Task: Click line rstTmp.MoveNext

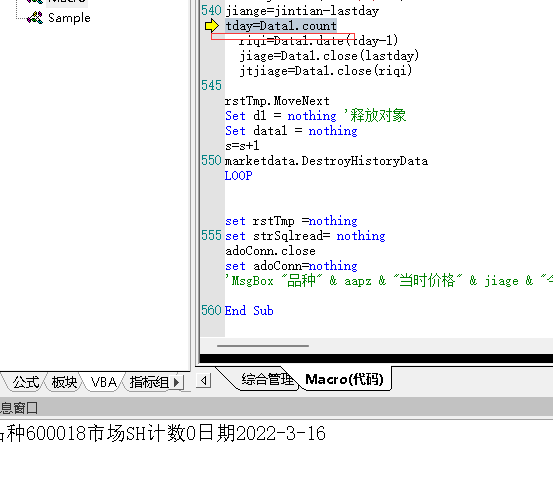Action: pyautogui.click(x=277, y=101)
